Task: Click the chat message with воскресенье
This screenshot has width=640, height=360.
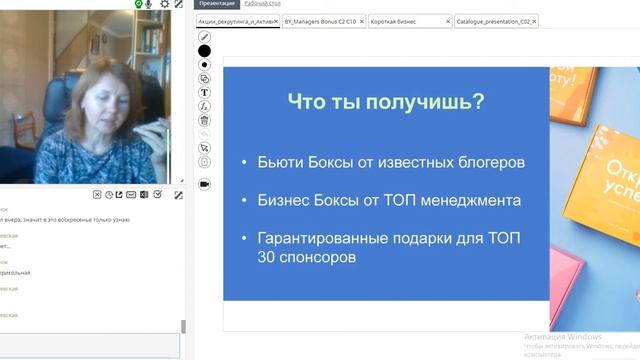Action: 65,220
